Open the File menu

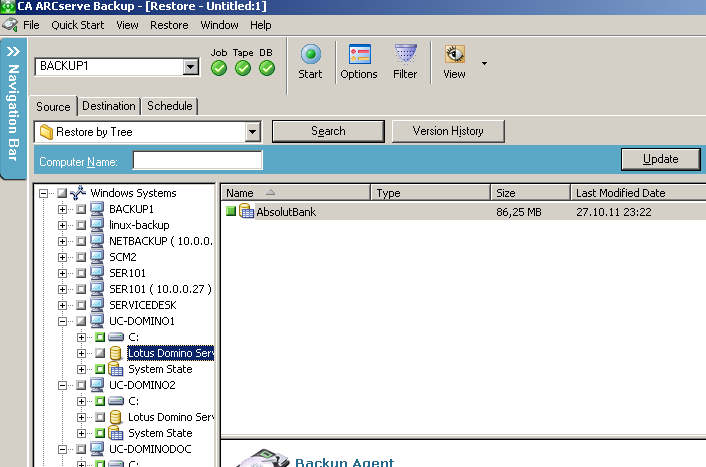coord(31,25)
